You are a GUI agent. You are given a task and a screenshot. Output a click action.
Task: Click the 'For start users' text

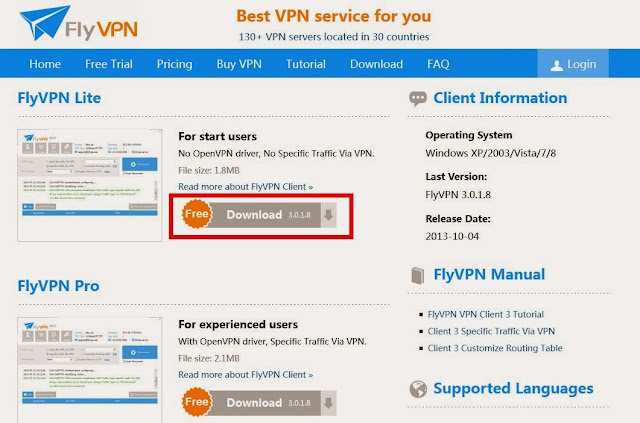tap(218, 136)
